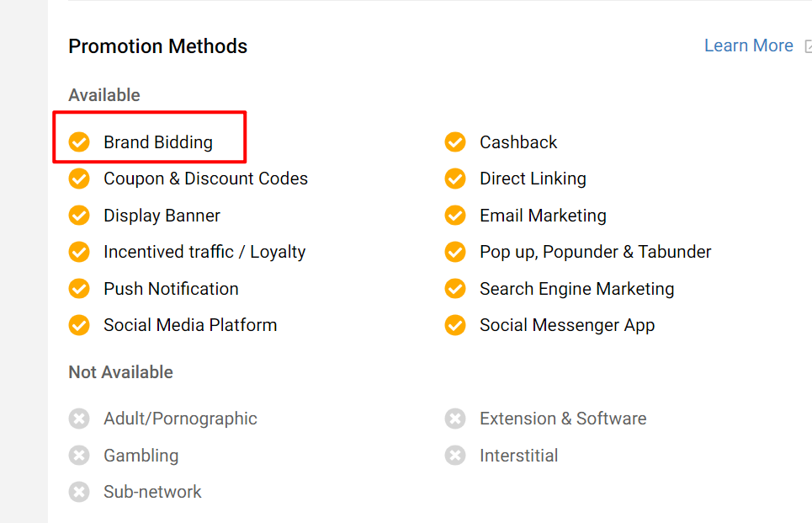Viewport: 812px width, 523px height.
Task: Click the gray X beside Adult/Pornographic
Action: 79,419
